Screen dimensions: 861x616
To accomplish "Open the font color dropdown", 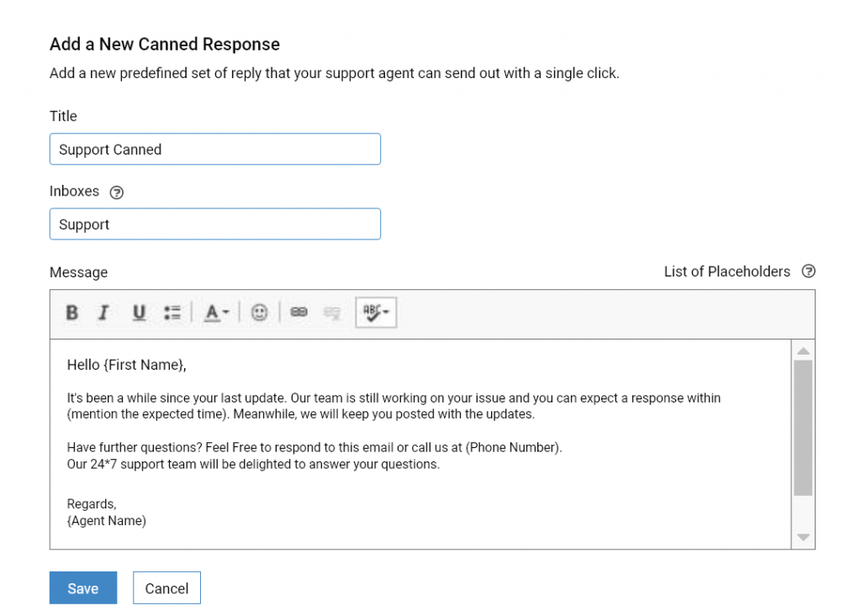I will click(x=216, y=313).
